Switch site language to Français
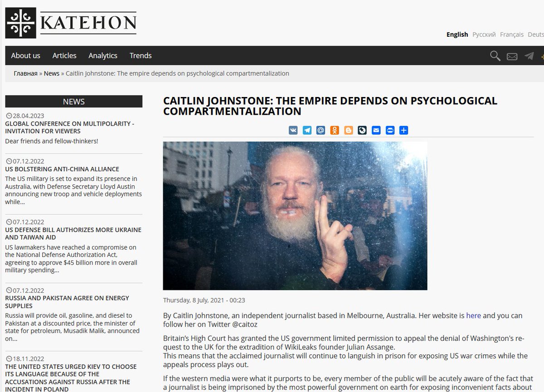 click(x=512, y=34)
